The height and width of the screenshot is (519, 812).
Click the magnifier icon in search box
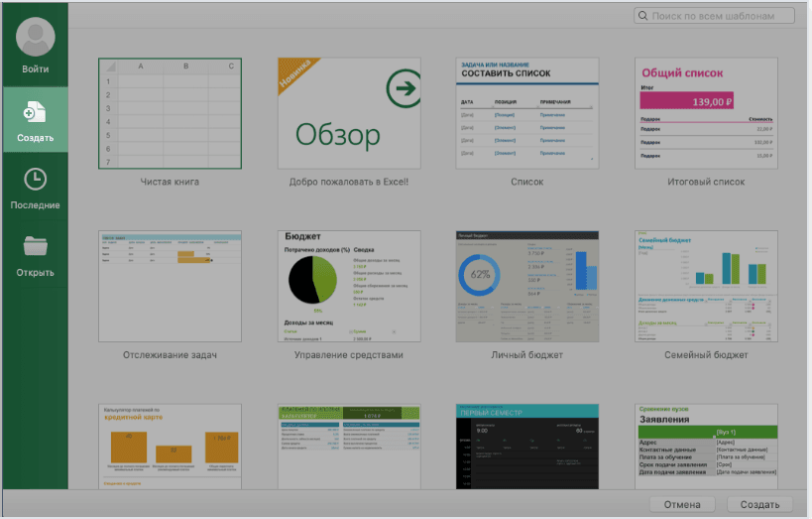[x=642, y=16]
